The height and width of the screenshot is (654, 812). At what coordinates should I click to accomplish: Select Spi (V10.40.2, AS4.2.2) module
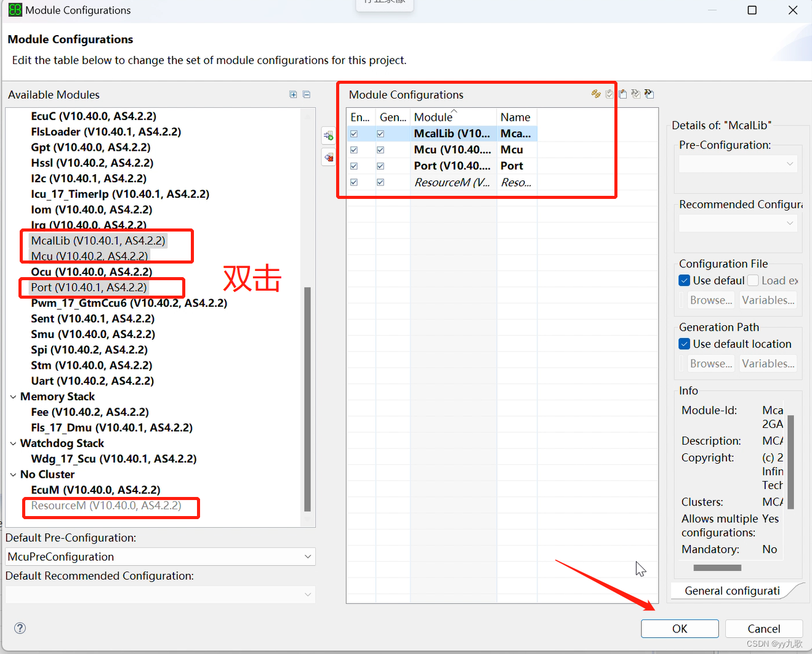[89, 350]
